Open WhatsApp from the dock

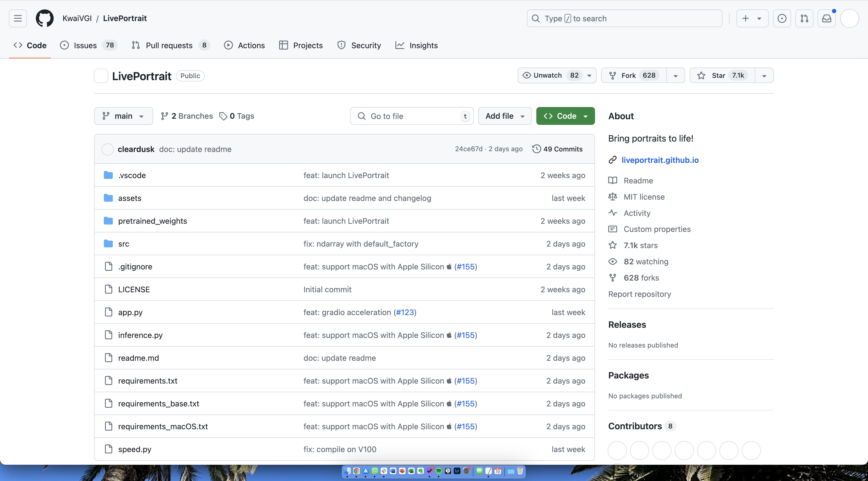pos(375,471)
